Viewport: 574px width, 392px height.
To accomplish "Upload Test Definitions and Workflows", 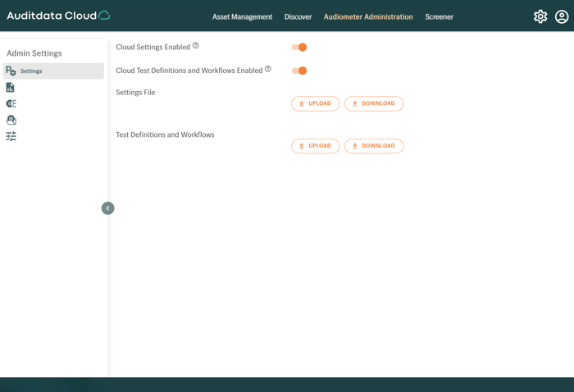I will point(315,146).
